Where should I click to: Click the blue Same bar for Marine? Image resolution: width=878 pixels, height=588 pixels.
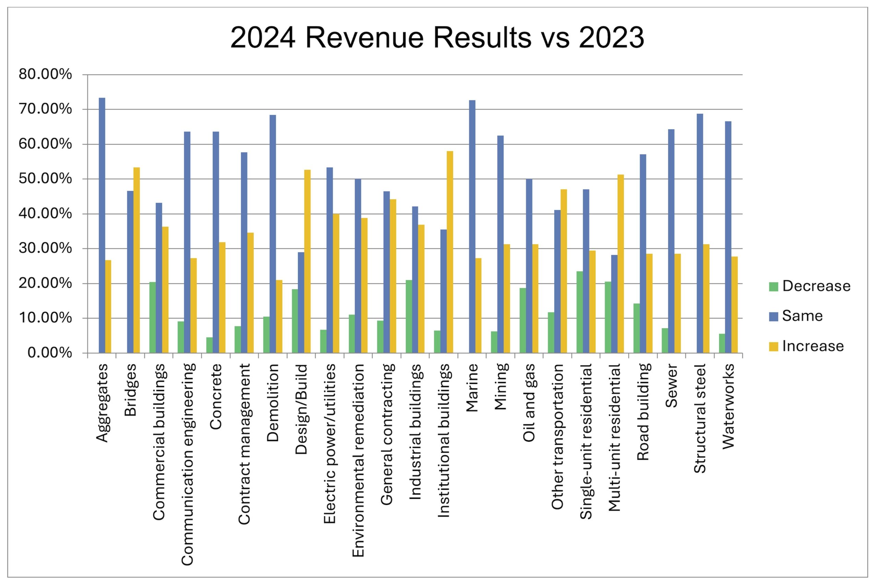[472, 227]
